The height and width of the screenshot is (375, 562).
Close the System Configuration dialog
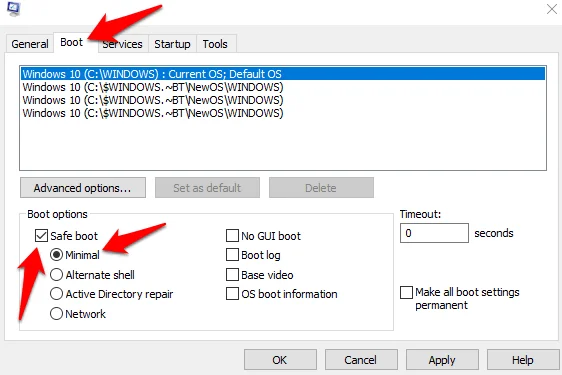552,9
